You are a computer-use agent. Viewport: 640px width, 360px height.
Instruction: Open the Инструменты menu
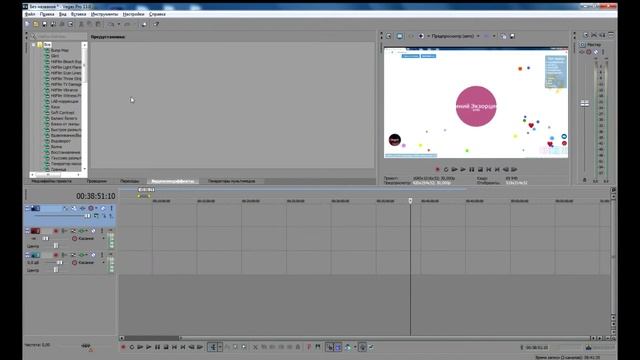tap(104, 14)
